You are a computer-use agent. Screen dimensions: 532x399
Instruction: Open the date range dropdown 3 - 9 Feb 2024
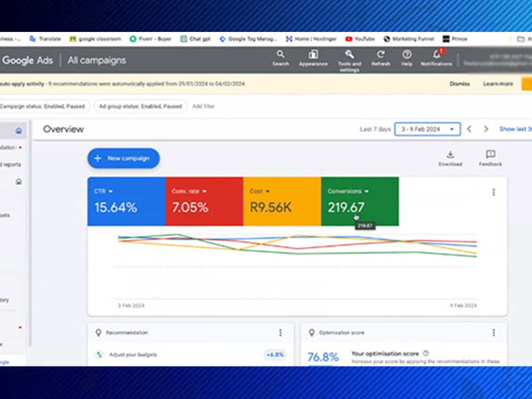pyautogui.click(x=428, y=129)
